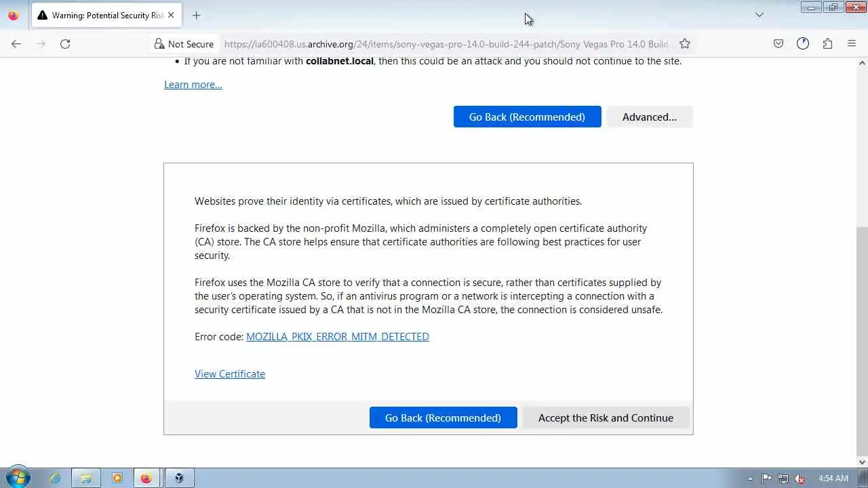Click the forward arrow navigation icon
This screenshot has width=868, height=488.
41,43
